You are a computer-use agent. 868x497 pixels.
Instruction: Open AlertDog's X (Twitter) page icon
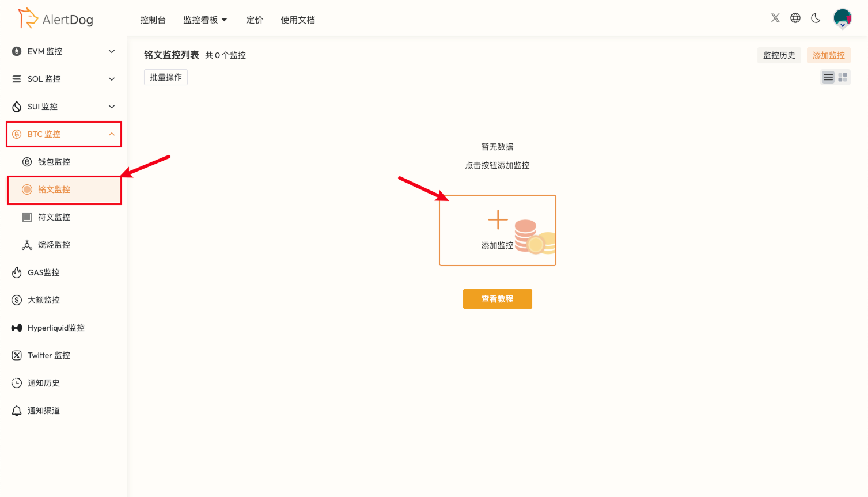click(775, 18)
